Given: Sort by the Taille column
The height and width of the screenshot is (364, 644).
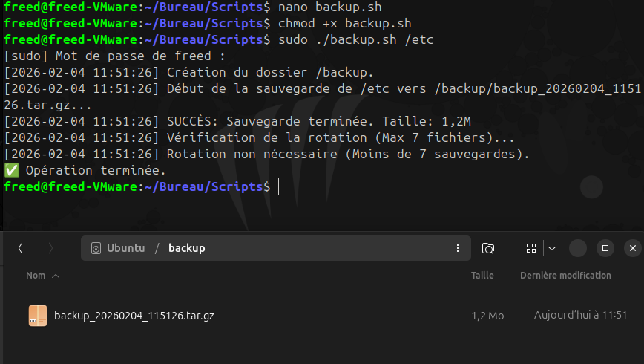Looking at the screenshot, I should coord(482,276).
